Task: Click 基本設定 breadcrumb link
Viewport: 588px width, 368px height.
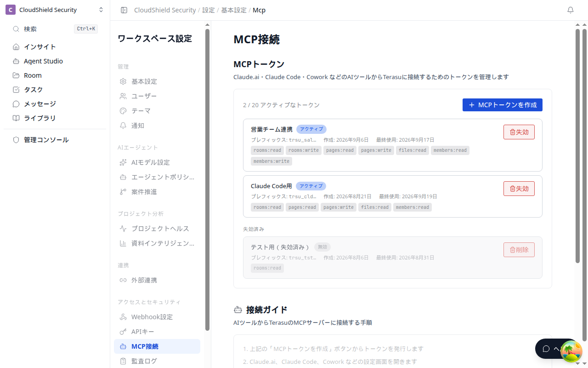Action: [234, 10]
